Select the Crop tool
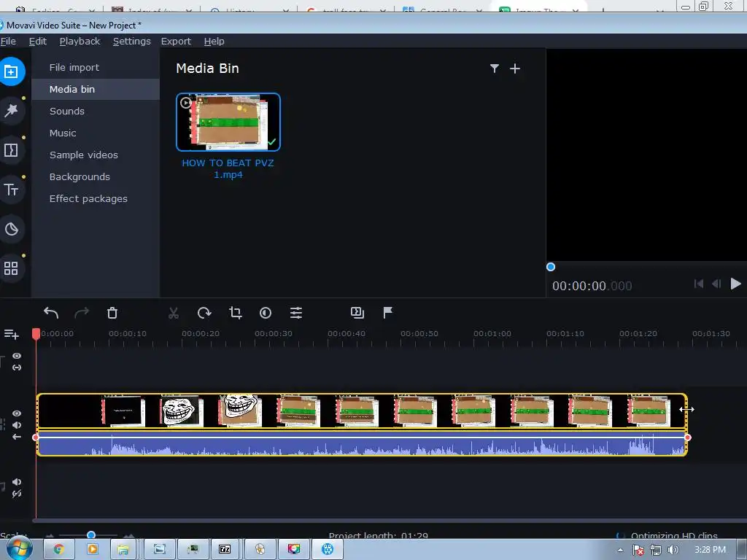This screenshot has width=747, height=560. click(236, 313)
